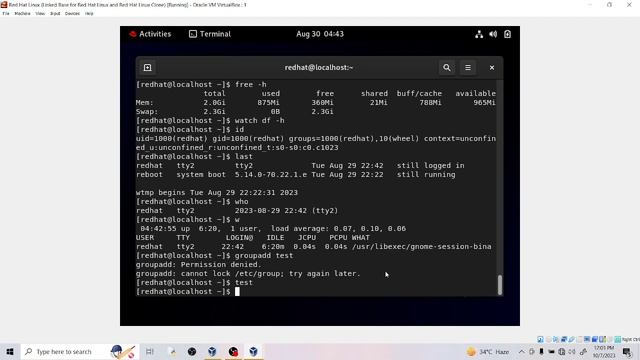Open the VirtualBox Machine menu

click(22, 13)
